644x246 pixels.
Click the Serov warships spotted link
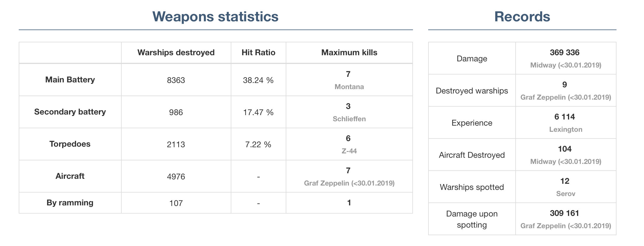click(566, 194)
